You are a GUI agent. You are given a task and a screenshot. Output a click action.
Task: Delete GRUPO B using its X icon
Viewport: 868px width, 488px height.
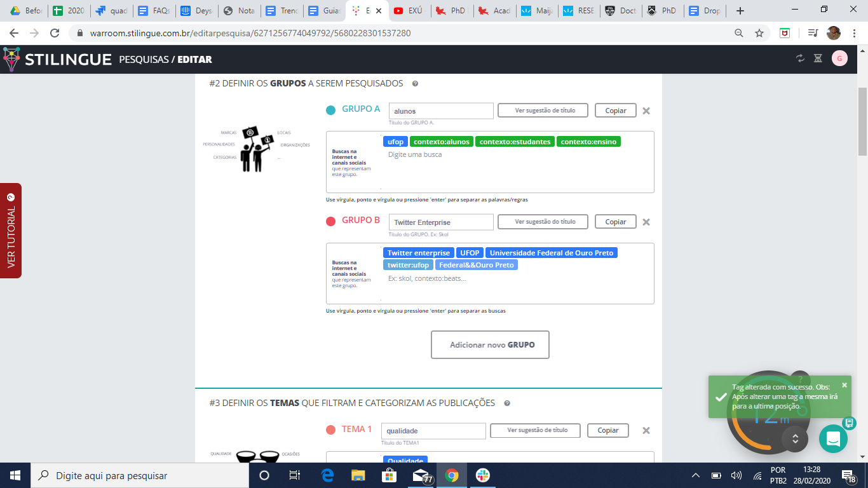click(646, 222)
